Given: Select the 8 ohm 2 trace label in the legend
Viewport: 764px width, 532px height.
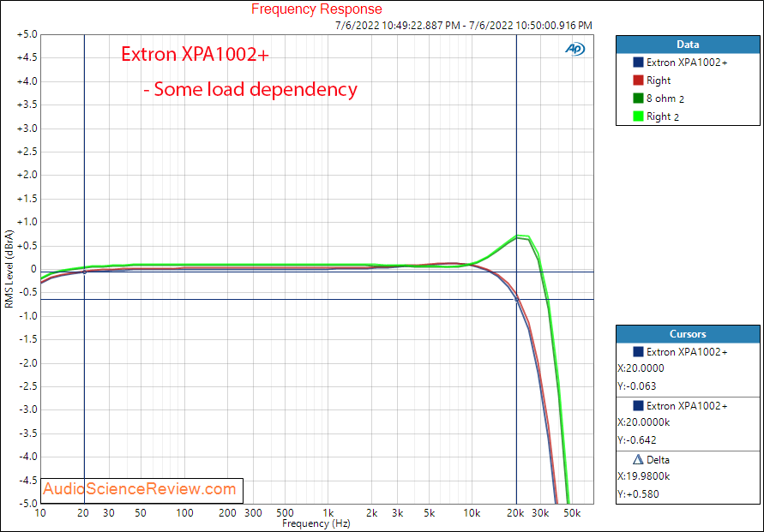Looking at the screenshot, I should click(665, 99).
